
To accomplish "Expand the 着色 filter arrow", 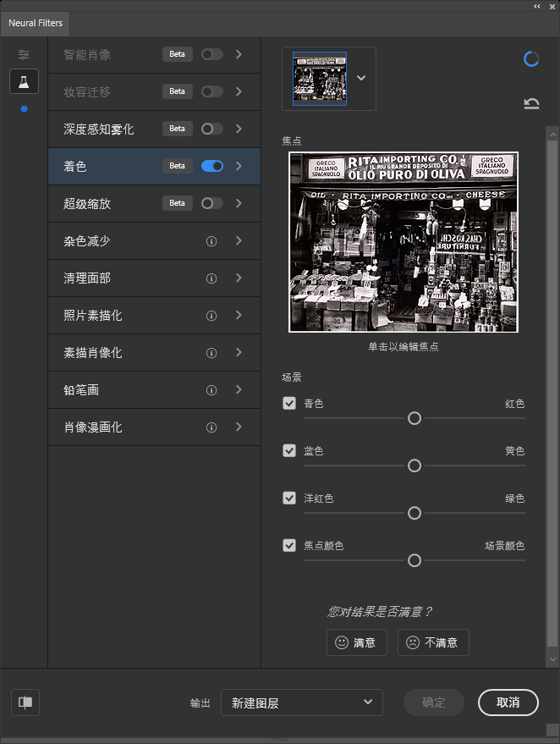I will click(239, 166).
